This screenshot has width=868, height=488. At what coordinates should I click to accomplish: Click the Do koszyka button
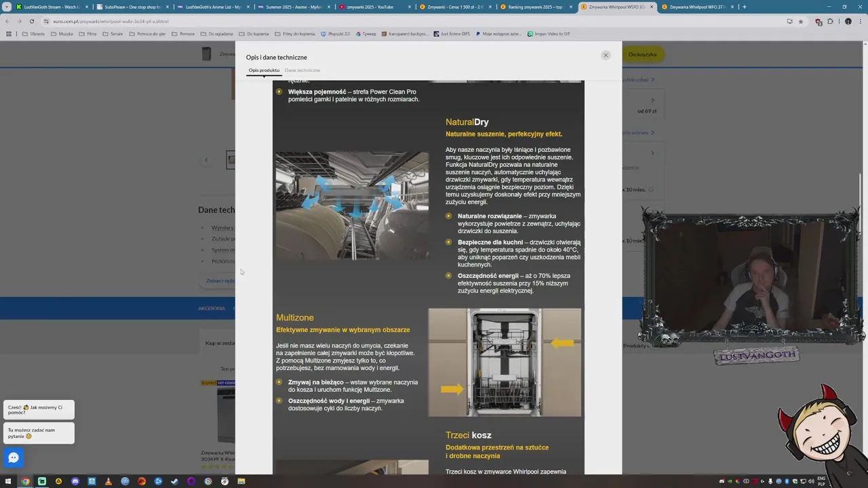coord(642,54)
